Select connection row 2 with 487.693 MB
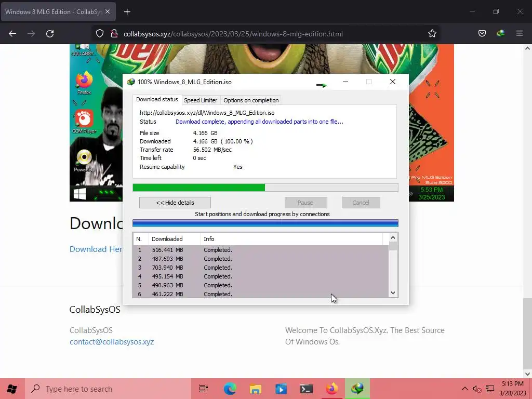 pos(261,259)
